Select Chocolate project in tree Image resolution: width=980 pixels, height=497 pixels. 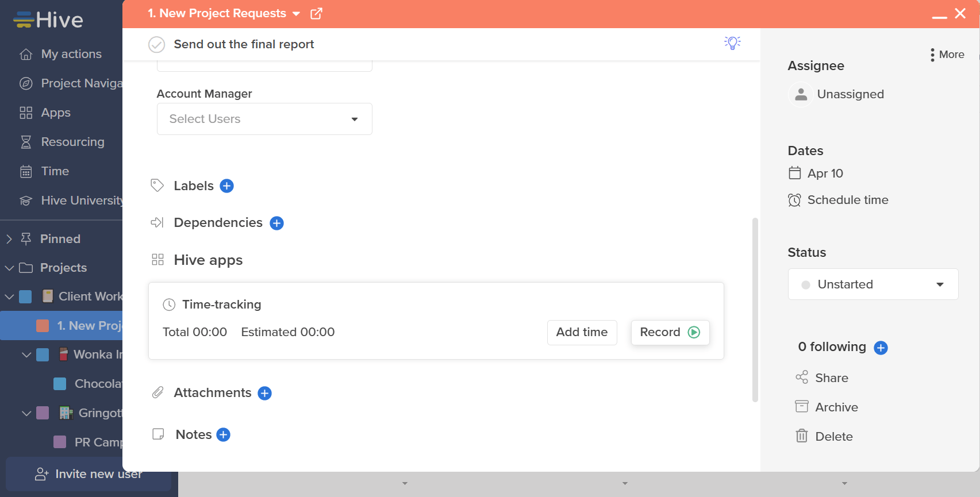(98, 384)
